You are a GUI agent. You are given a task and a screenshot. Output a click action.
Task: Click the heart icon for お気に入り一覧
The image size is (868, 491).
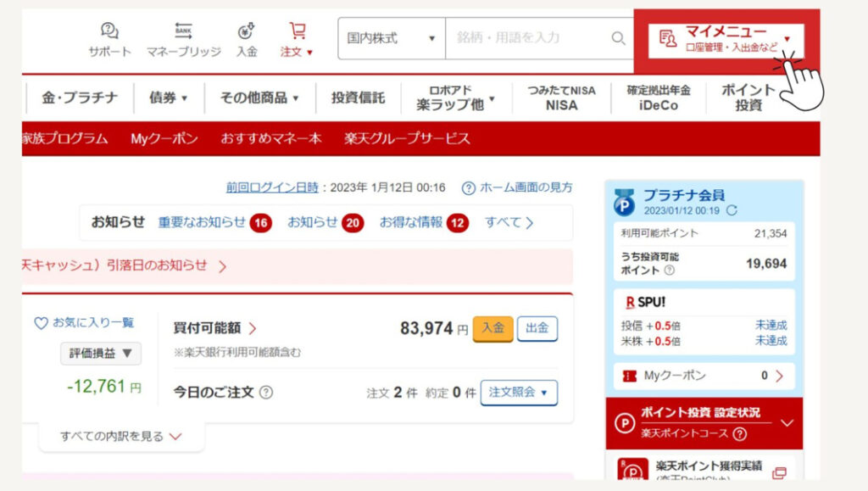point(41,323)
